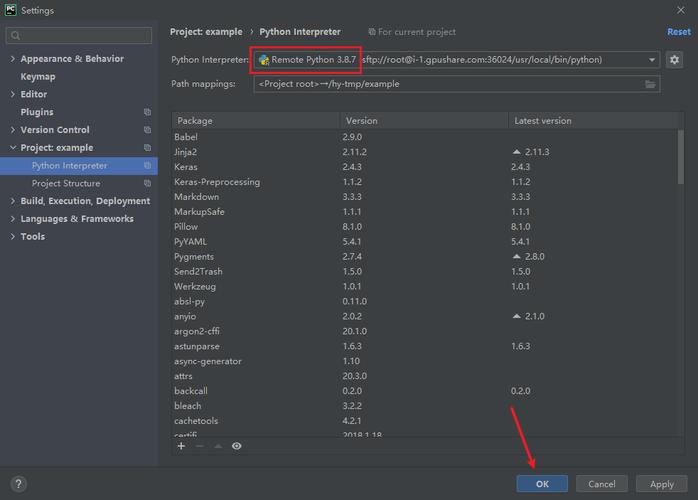Confirm with the OK button
Screen dimensions: 698x500
coord(542,484)
